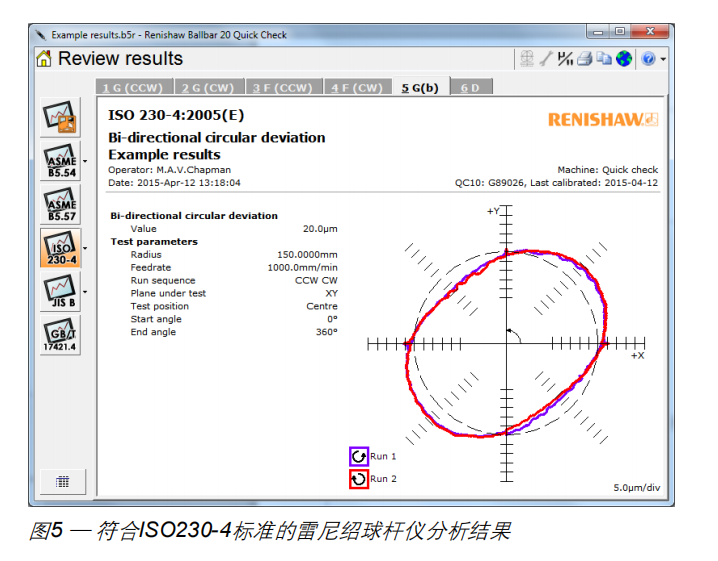This screenshot has width=718, height=561.
Task: Print the report with the printer icon
Action: click(584, 59)
